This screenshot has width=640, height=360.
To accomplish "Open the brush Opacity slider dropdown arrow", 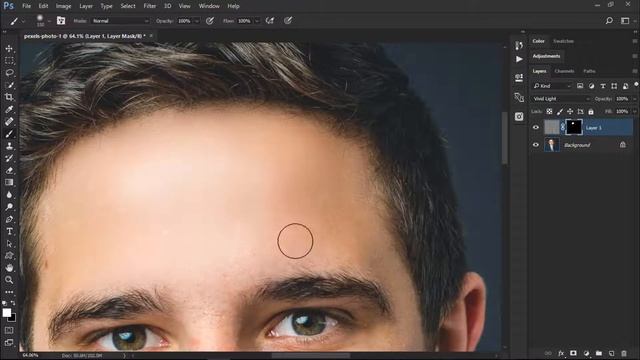I will click(197, 20).
